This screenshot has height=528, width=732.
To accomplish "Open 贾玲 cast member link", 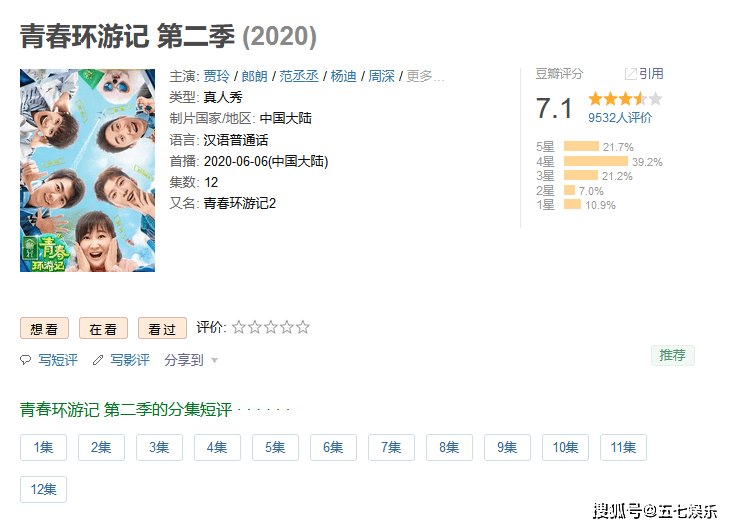I will coord(217,76).
